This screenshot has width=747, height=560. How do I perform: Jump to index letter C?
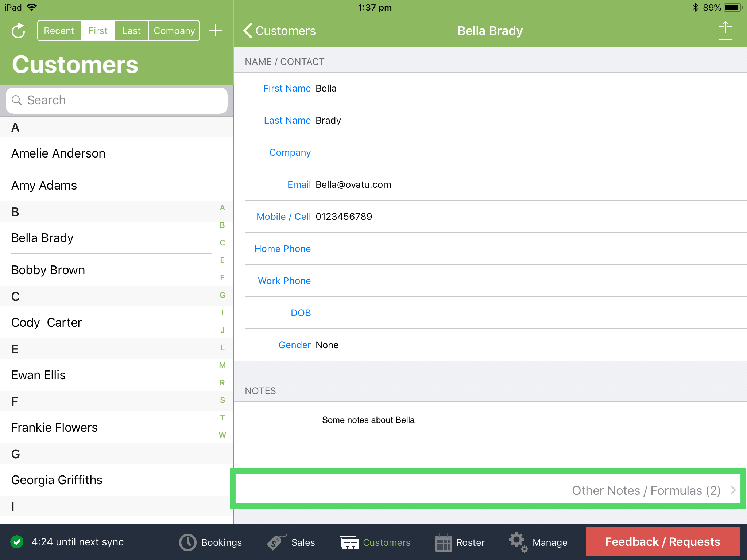[222, 243]
